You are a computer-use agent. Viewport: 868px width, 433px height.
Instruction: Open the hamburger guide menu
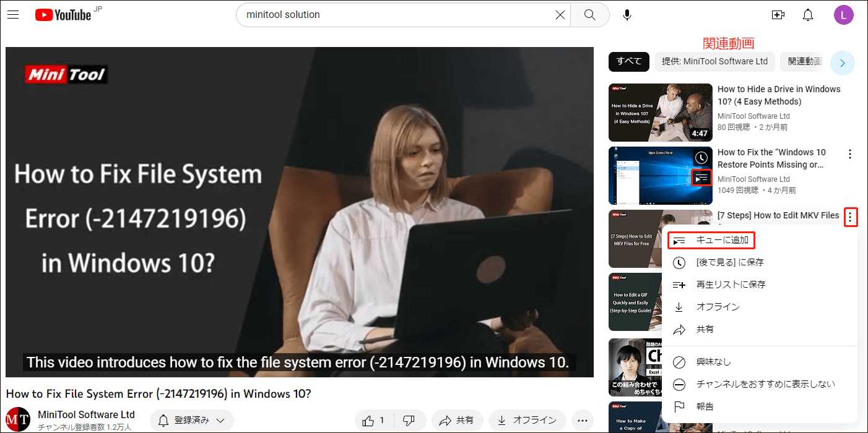point(13,15)
